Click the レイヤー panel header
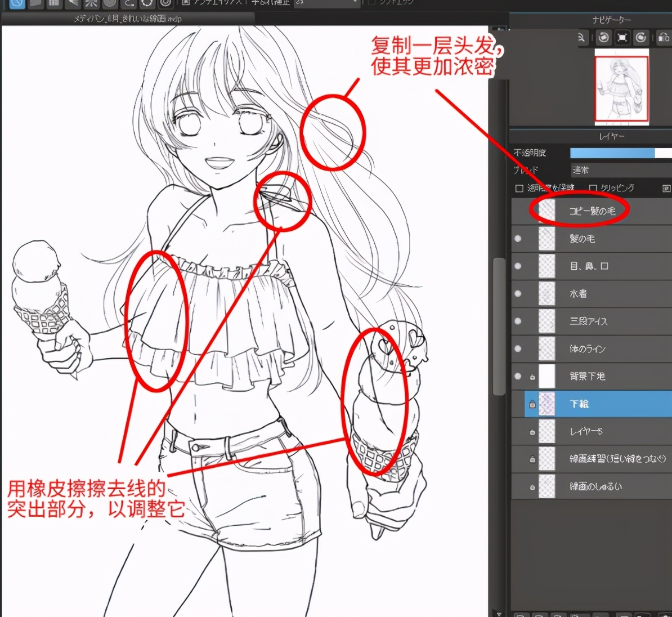The image size is (672, 617). (x=611, y=136)
